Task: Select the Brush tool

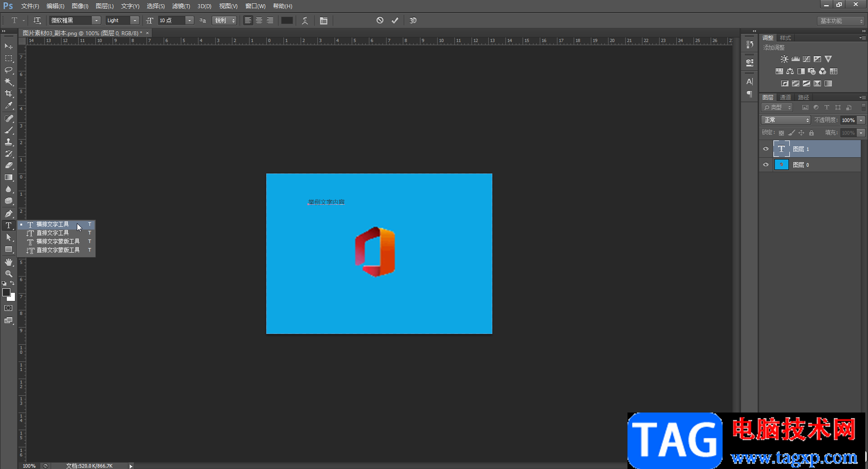Action: 9,130
